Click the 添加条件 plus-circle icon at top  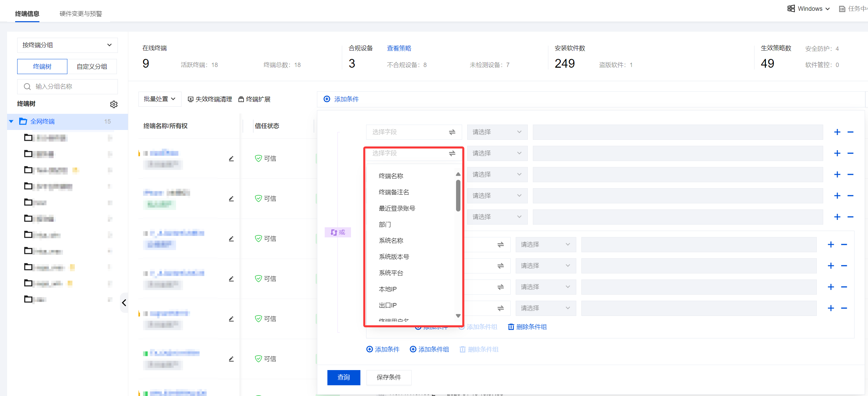click(327, 99)
